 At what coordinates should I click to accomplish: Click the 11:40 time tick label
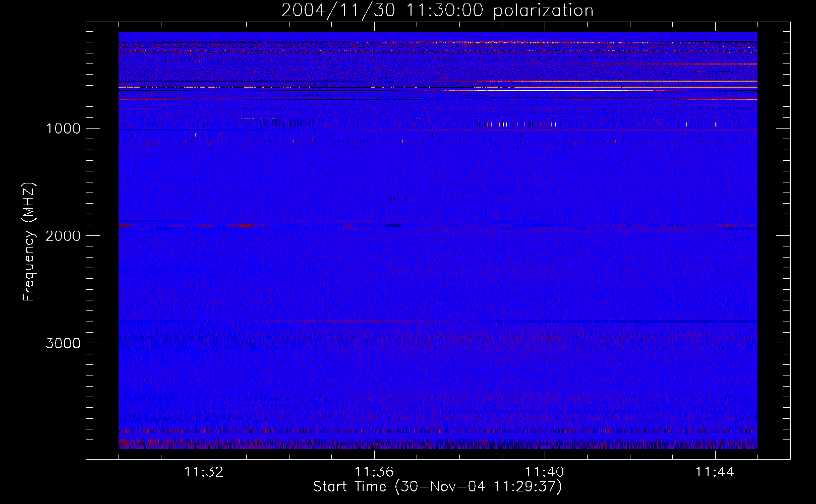tap(545, 472)
